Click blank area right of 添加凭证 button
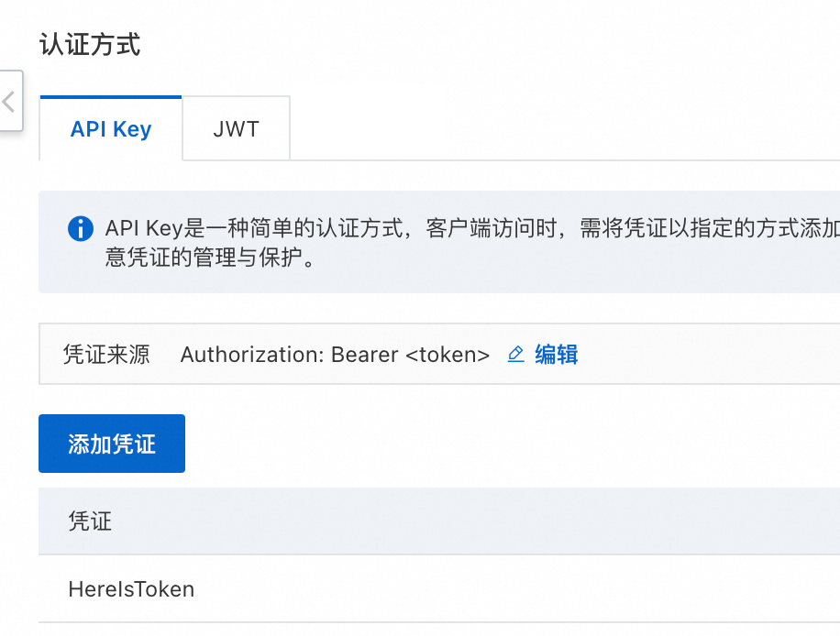This screenshot has width=840, height=636. click(509, 444)
